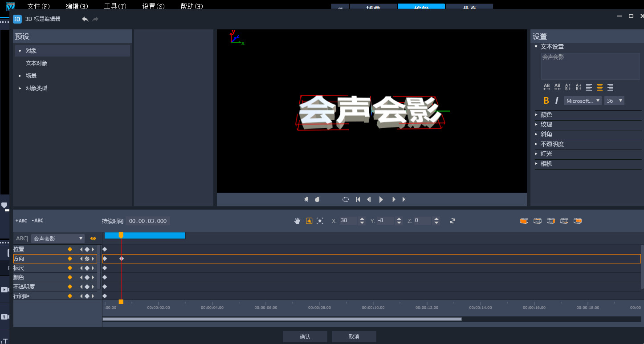The image size is (644, 344).
Task: Expand the 斜角 settings section
Action: click(536, 134)
